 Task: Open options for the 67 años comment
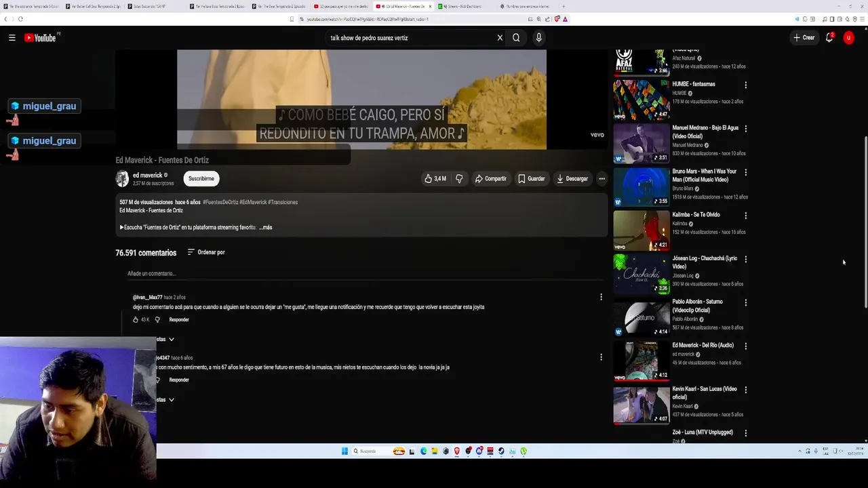point(601,357)
